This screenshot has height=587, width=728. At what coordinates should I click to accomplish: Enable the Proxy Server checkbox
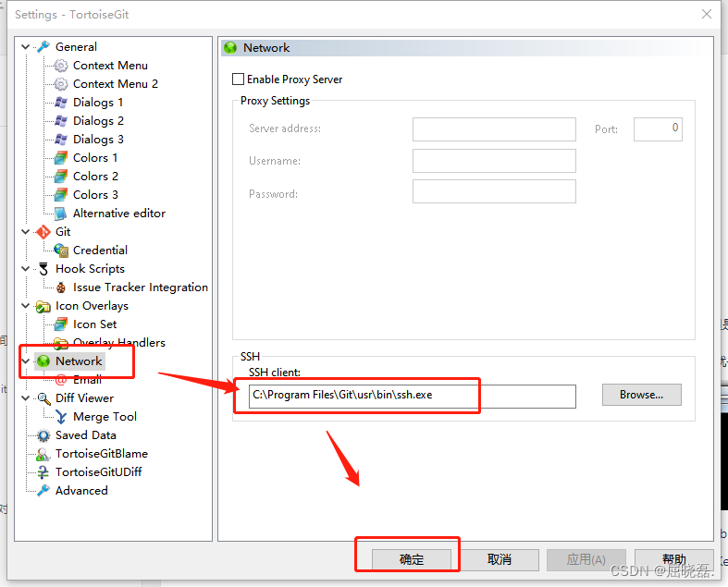point(238,79)
